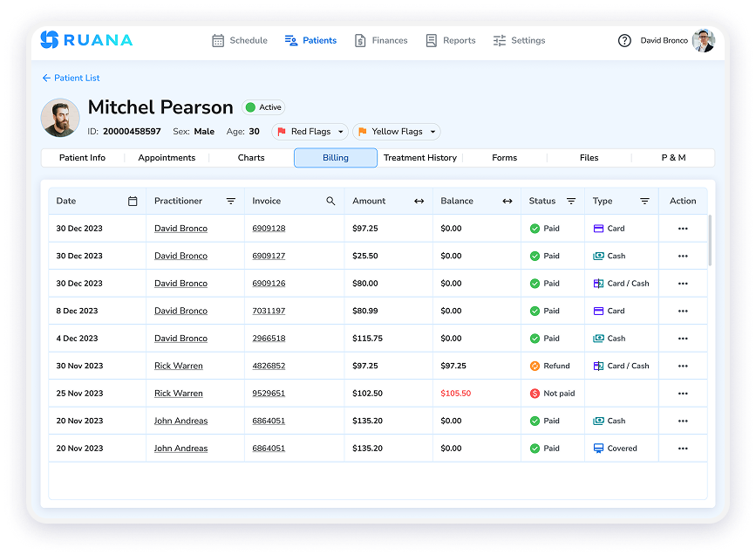Open actions menu for invoice 6909126
The height and width of the screenshot is (555, 756).
[x=683, y=284]
